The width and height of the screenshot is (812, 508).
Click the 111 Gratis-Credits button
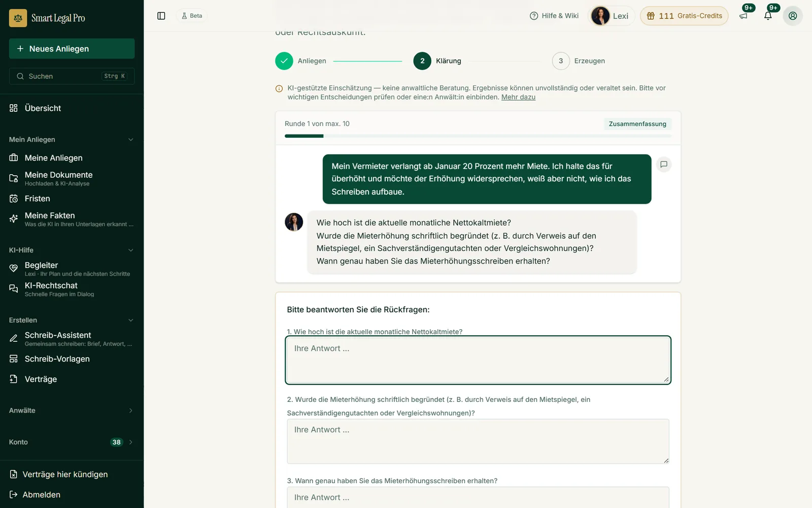tap(684, 16)
